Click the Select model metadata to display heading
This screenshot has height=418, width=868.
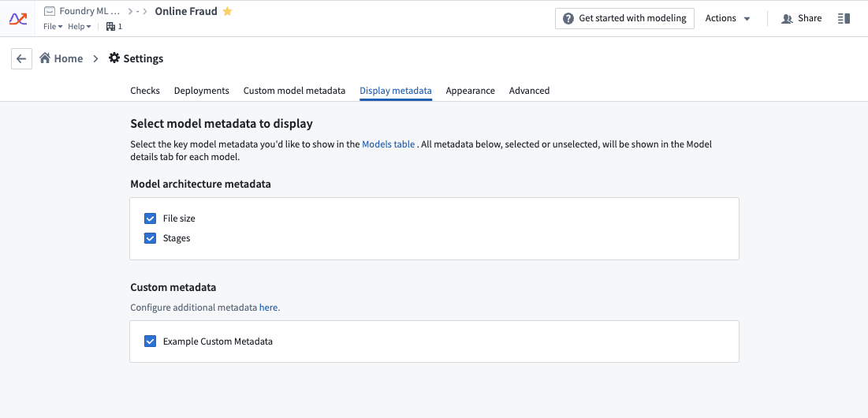click(x=222, y=124)
